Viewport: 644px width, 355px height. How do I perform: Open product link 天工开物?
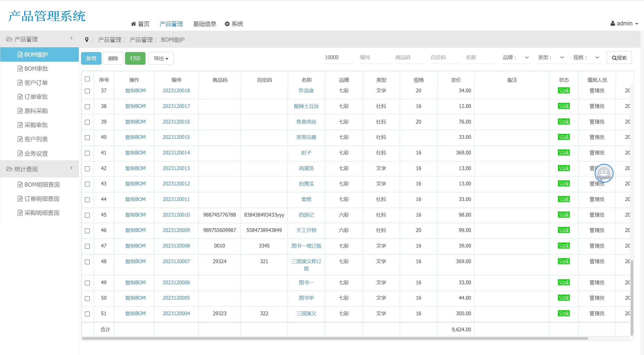click(x=306, y=230)
